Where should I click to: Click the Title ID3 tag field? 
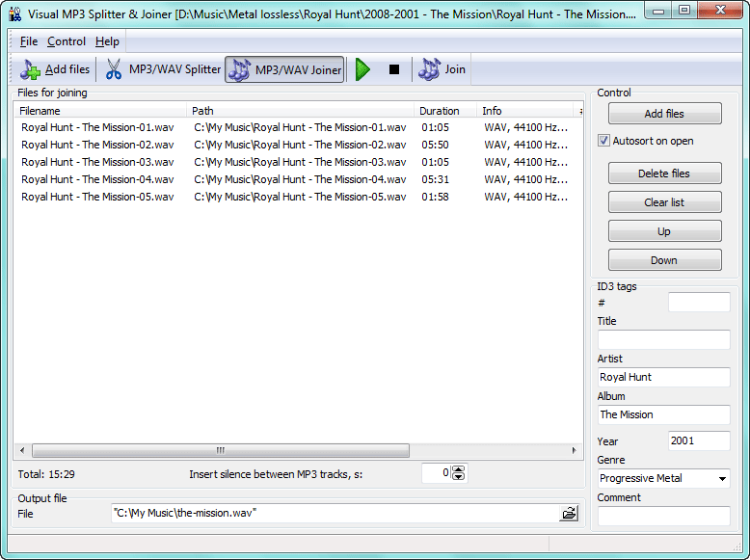coord(663,339)
